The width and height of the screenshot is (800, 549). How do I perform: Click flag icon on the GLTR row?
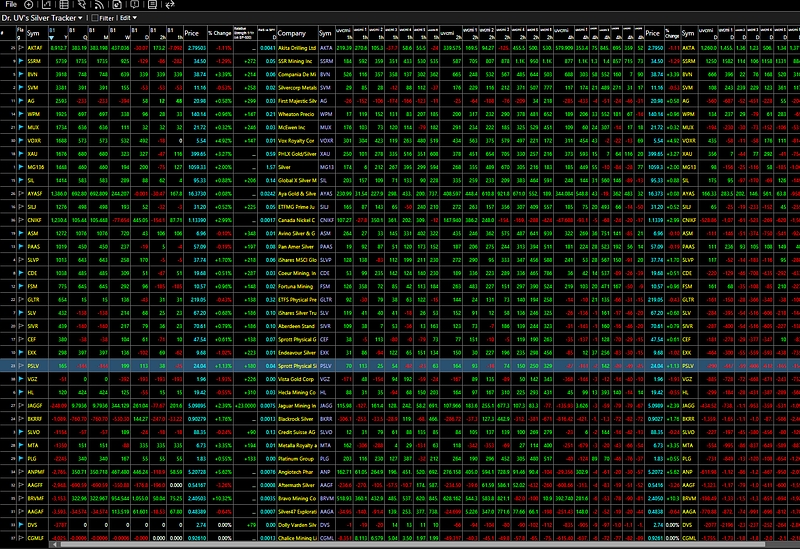(21, 300)
